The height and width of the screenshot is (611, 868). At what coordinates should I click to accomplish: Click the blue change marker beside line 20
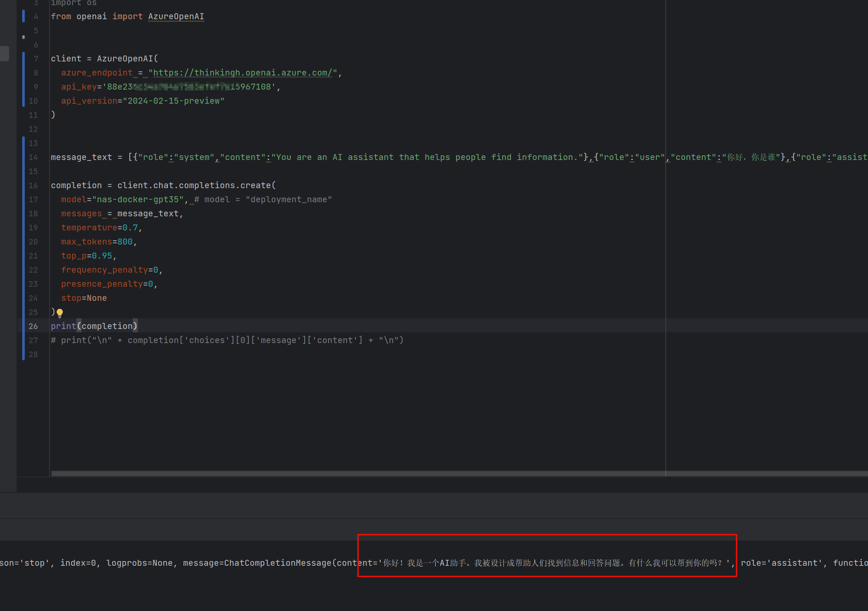click(23, 242)
